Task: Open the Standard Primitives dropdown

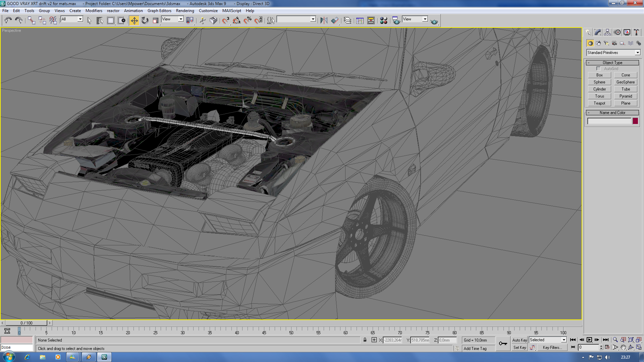Action: (x=637, y=53)
